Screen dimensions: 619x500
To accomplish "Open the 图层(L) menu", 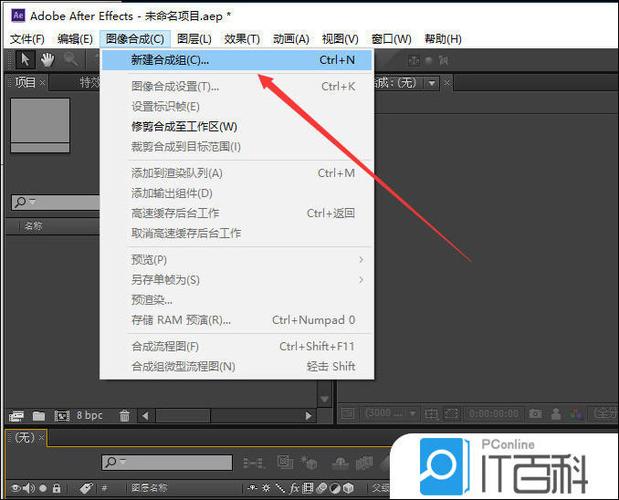I will [x=194, y=39].
